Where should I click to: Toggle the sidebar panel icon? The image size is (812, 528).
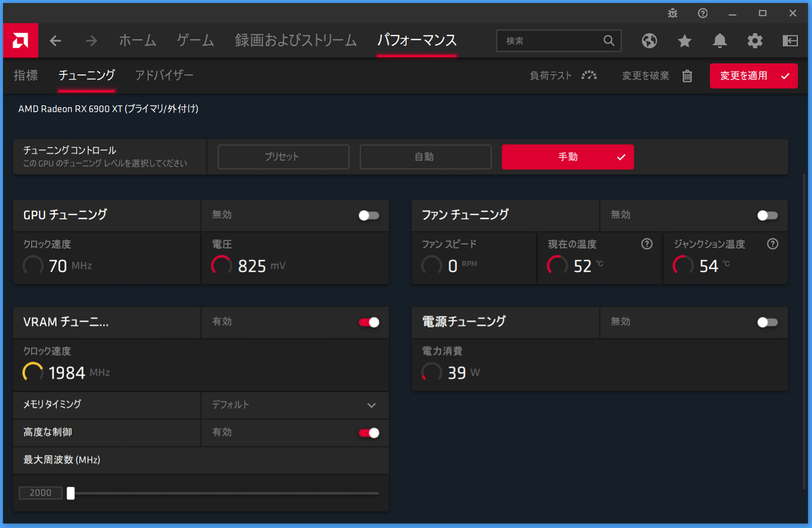(790, 41)
